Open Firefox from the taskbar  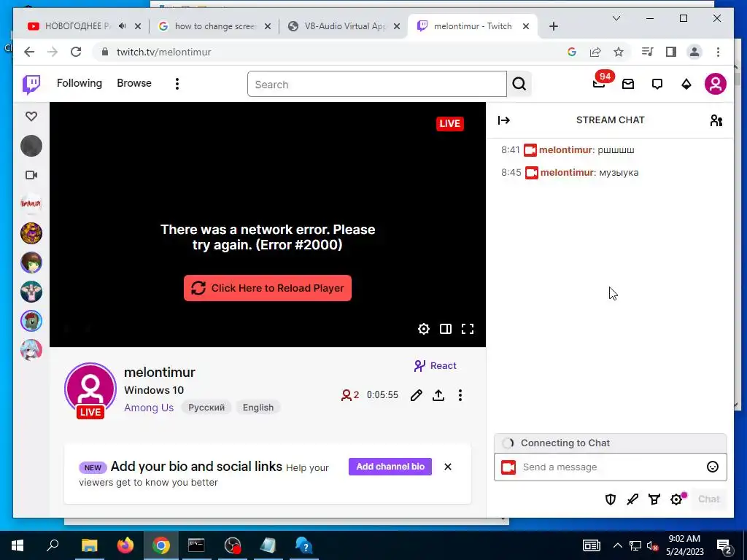[x=125, y=545]
